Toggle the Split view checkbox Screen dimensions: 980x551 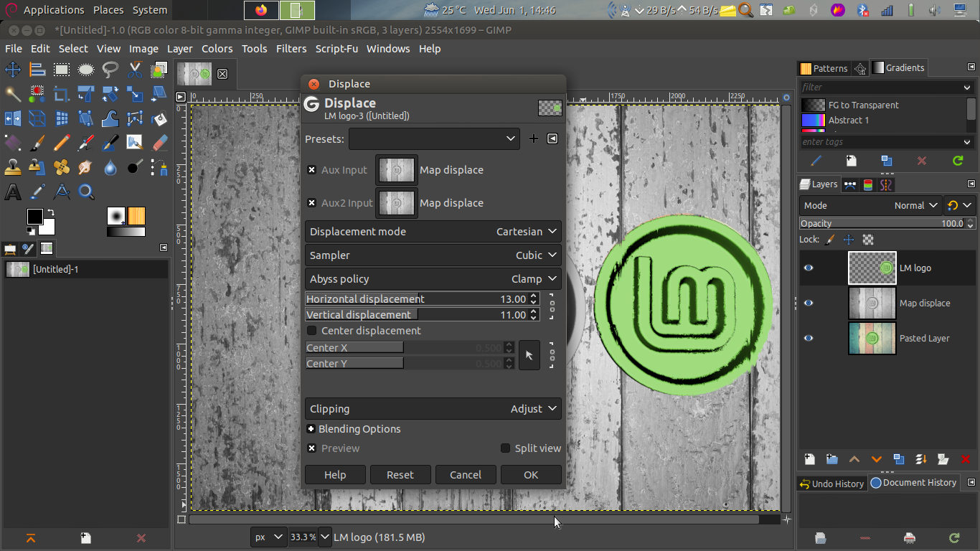[x=506, y=448]
